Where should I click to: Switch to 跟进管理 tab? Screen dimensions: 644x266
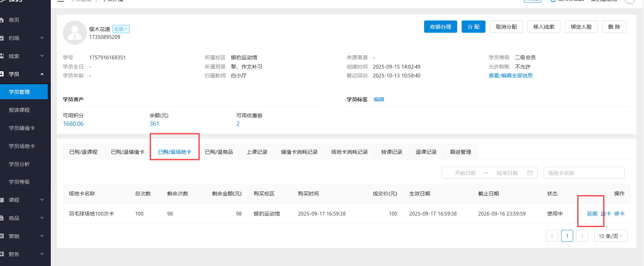pos(461,152)
